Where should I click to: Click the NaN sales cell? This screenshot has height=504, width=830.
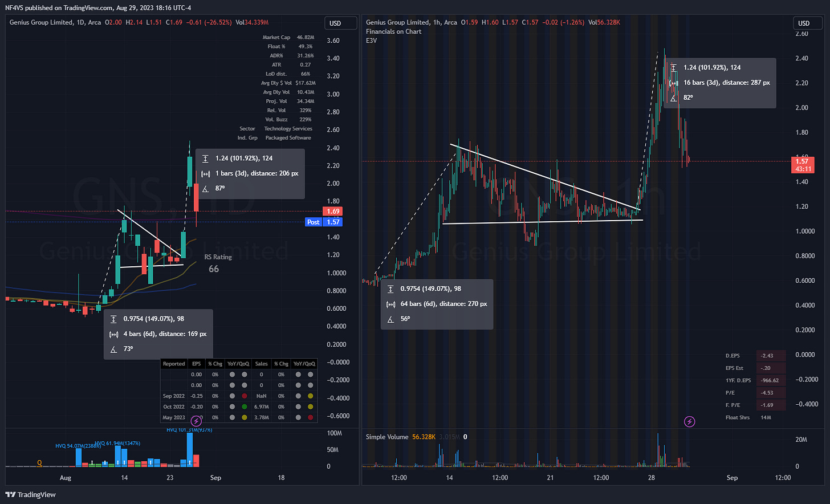coord(262,396)
